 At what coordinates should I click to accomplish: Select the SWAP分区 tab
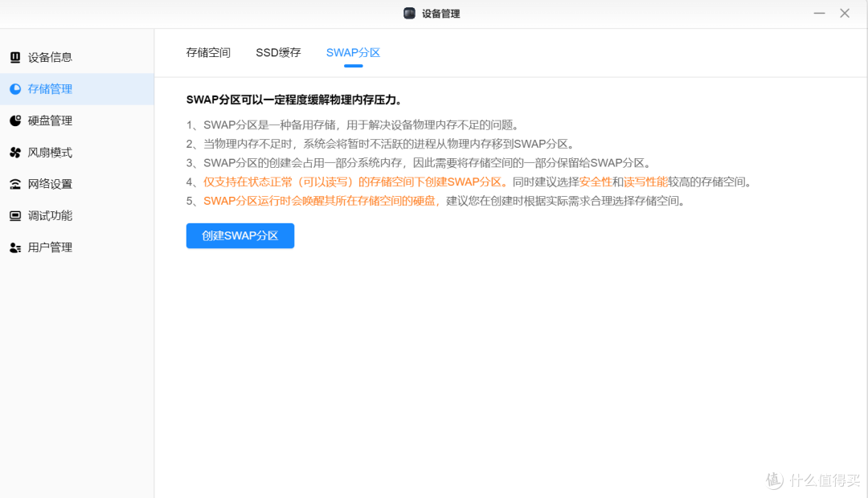pyautogui.click(x=353, y=52)
